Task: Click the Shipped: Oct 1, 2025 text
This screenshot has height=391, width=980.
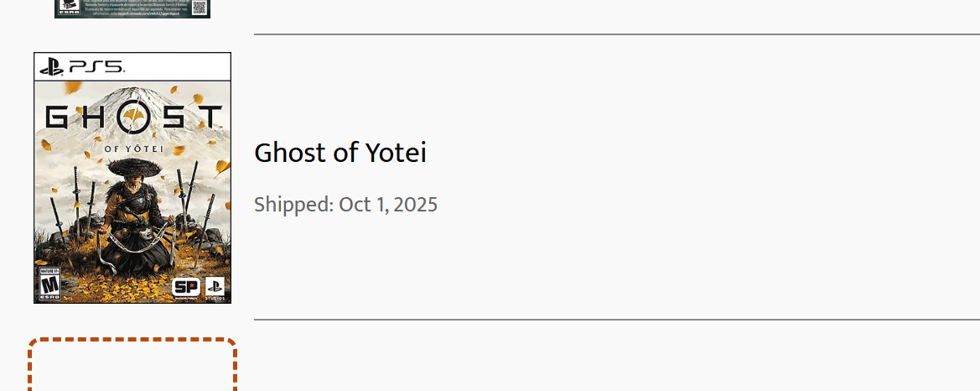Action: (345, 205)
